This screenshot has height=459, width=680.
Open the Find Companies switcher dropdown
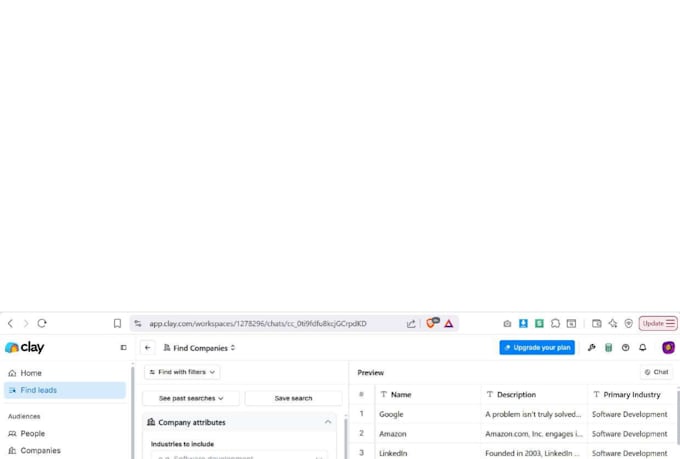[x=199, y=348]
